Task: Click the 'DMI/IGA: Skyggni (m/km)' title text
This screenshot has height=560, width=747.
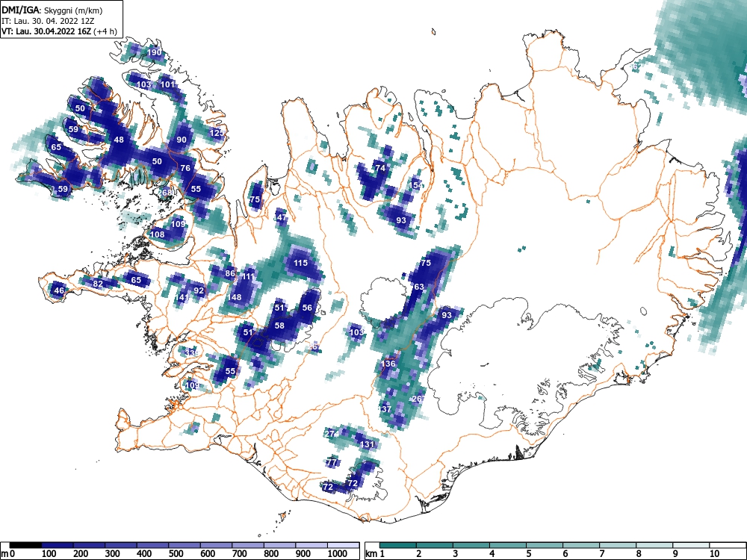Action: pyautogui.click(x=52, y=10)
